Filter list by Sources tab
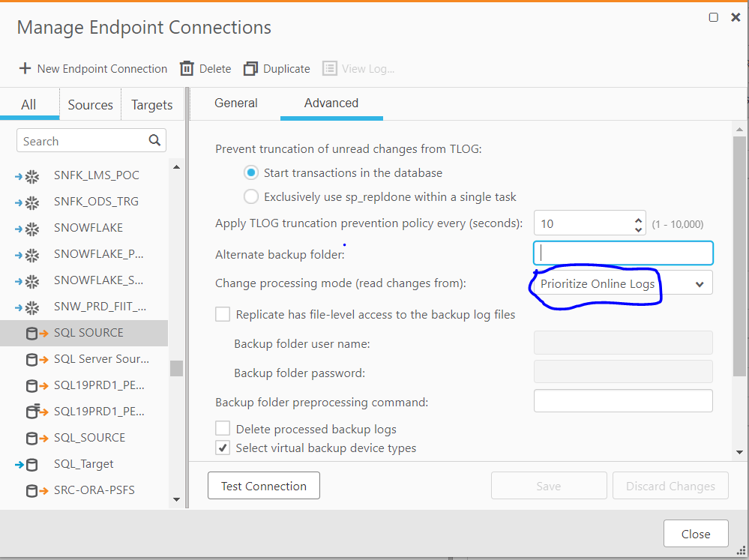 pyautogui.click(x=90, y=105)
